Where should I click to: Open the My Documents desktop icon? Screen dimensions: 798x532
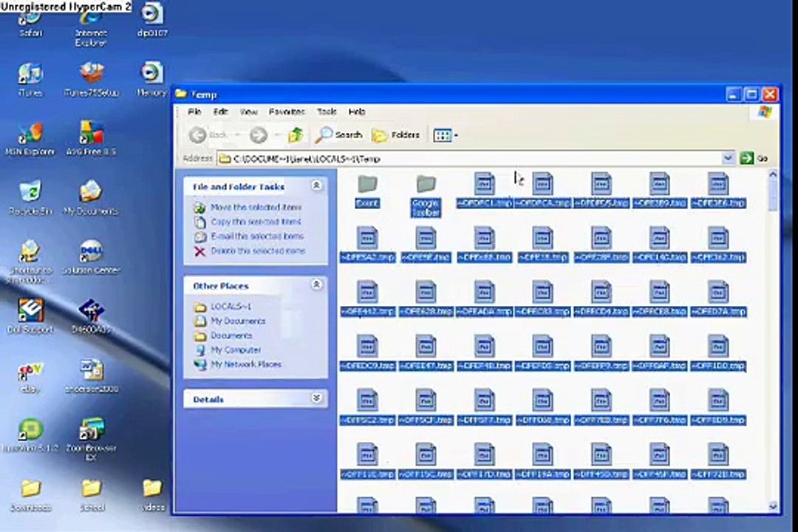[x=91, y=197]
